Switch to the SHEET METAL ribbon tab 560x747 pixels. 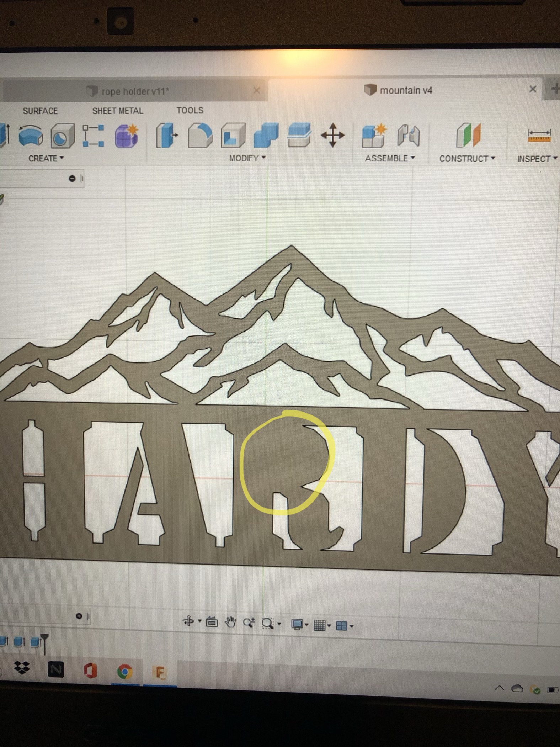point(118,111)
